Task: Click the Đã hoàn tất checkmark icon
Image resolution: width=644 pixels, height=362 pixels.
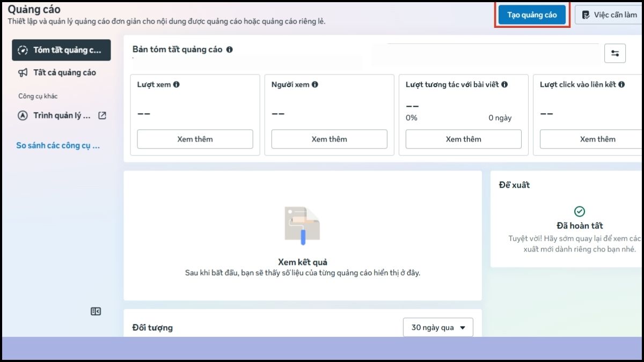Action: click(x=580, y=211)
